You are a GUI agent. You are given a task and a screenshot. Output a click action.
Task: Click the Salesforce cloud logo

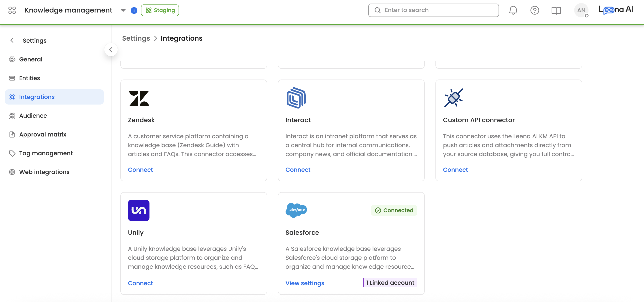[x=296, y=210]
